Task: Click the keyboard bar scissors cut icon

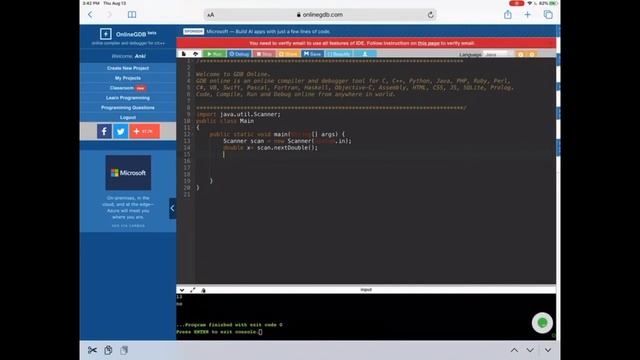Action: pyautogui.click(x=92, y=350)
